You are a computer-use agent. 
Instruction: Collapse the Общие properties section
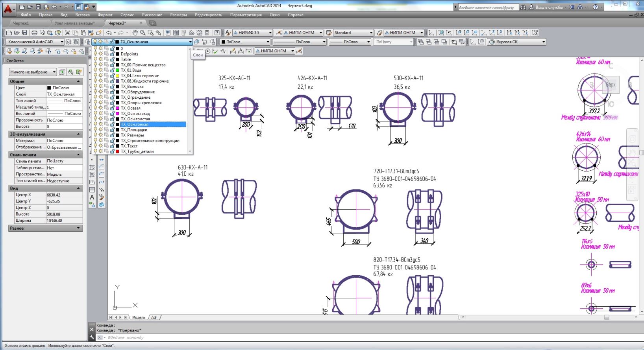coord(78,81)
